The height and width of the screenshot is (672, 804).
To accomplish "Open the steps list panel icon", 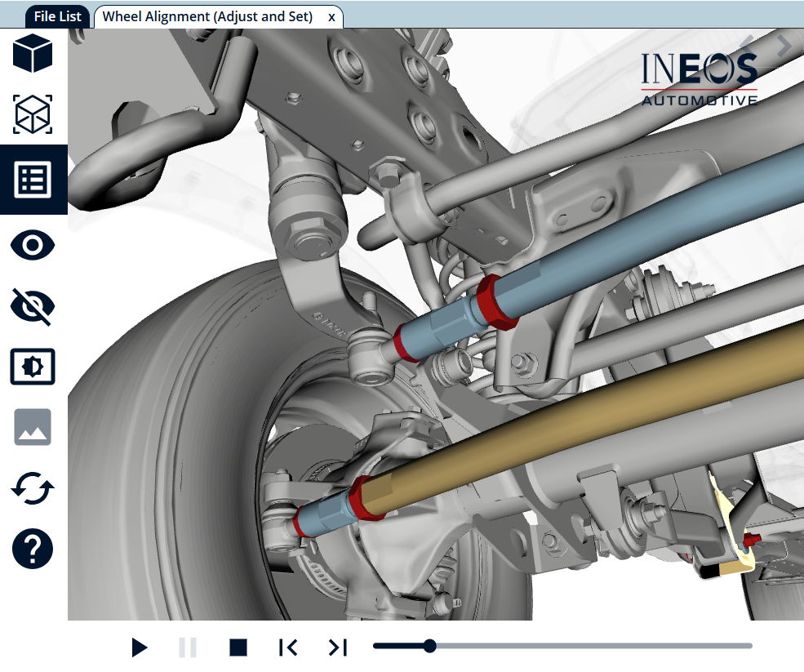I will 33,180.
